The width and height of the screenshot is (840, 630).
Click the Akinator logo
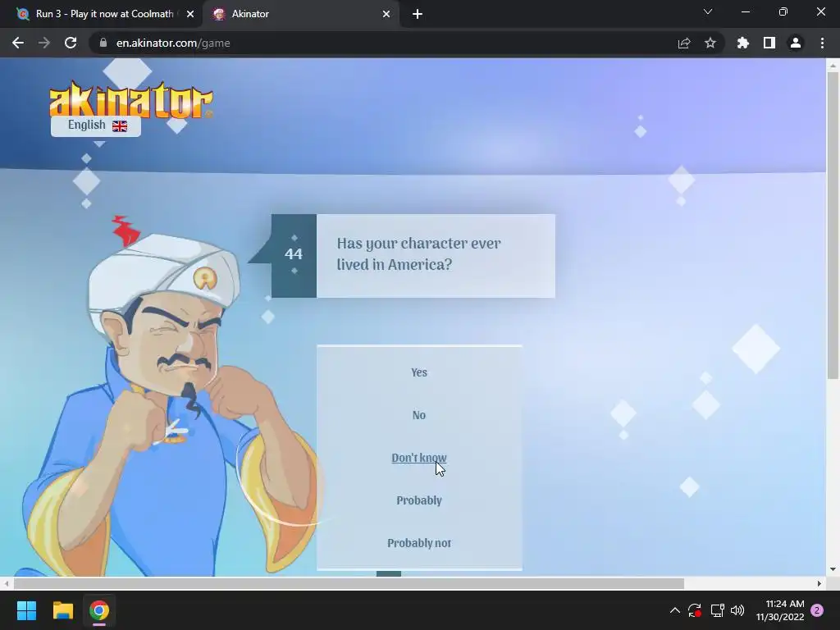click(x=130, y=99)
